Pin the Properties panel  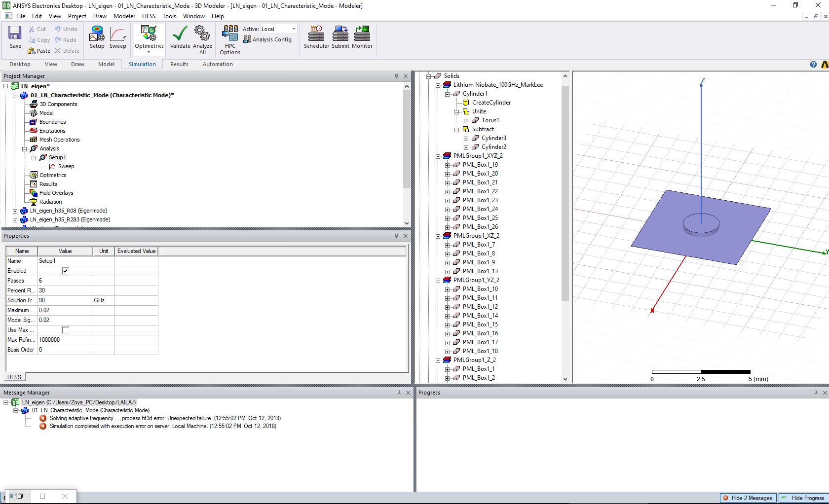[x=396, y=236]
